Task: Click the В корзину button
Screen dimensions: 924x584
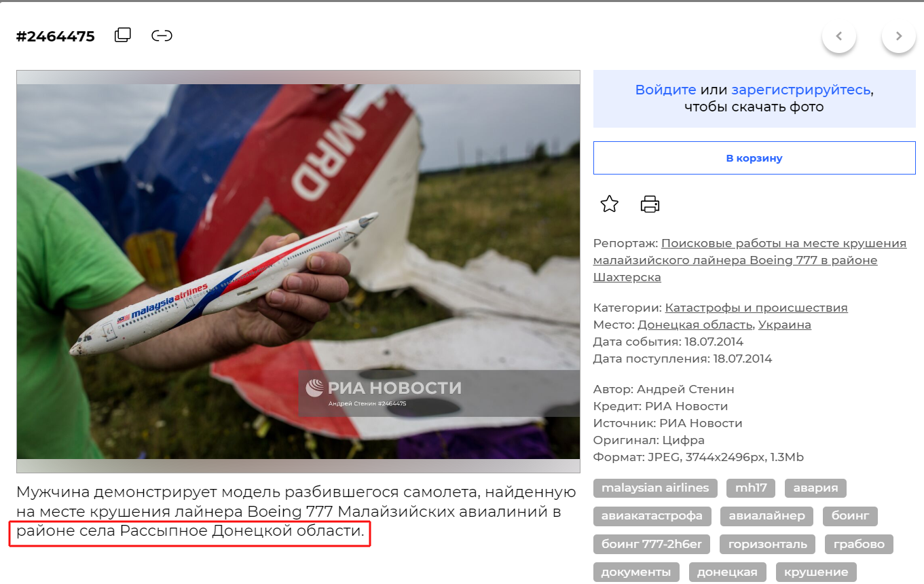Action: [x=754, y=158]
